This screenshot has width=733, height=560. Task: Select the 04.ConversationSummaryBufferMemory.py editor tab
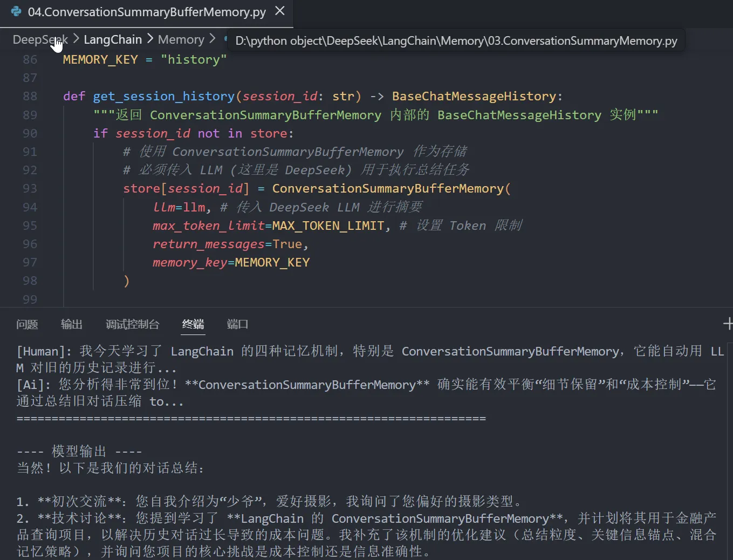tap(147, 12)
